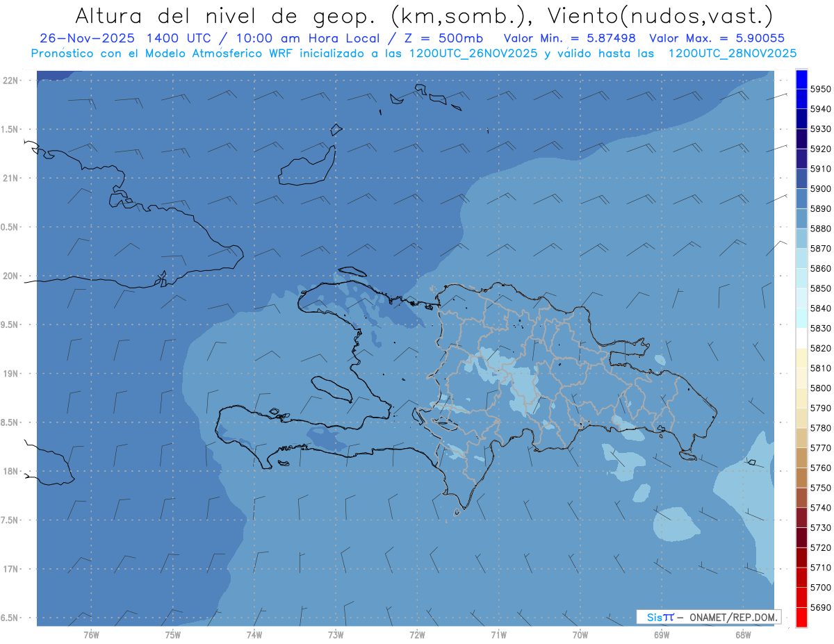
Task: Click the 73W longitude axis label
Action: (336, 635)
